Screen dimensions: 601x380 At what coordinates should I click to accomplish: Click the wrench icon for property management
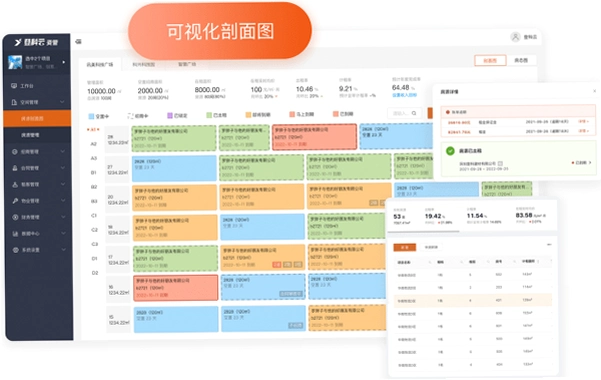(x=15, y=201)
